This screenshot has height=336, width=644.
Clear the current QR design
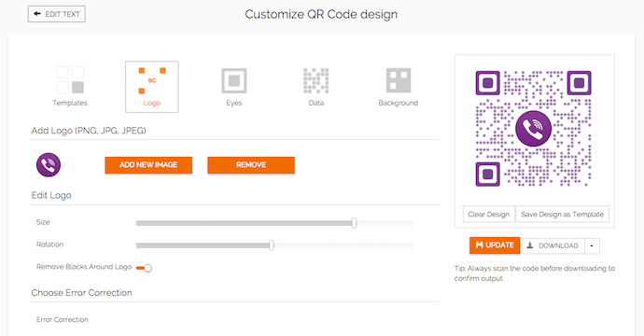[x=489, y=215]
